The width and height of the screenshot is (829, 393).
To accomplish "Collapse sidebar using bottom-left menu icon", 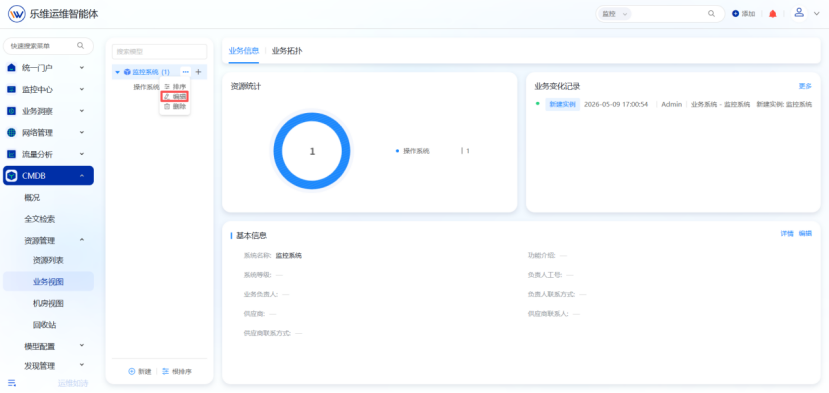I will pyautogui.click(x=12, y=383).
